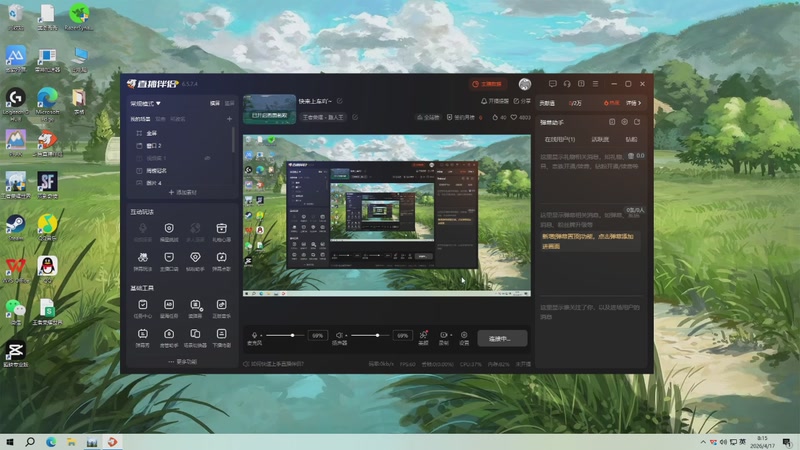The width and height of the screenshot is (800, 450).
Task: Switch to 竖屏 portrait orientation
Action: (230, 103)
